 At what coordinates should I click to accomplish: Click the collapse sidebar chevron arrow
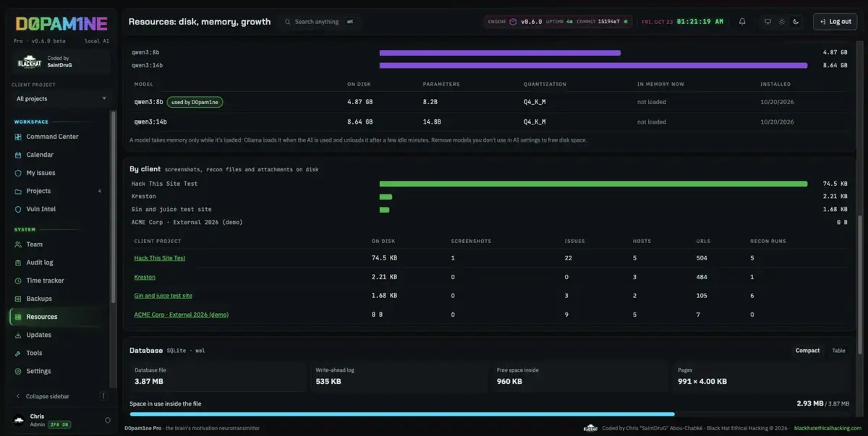click(17, 396)
